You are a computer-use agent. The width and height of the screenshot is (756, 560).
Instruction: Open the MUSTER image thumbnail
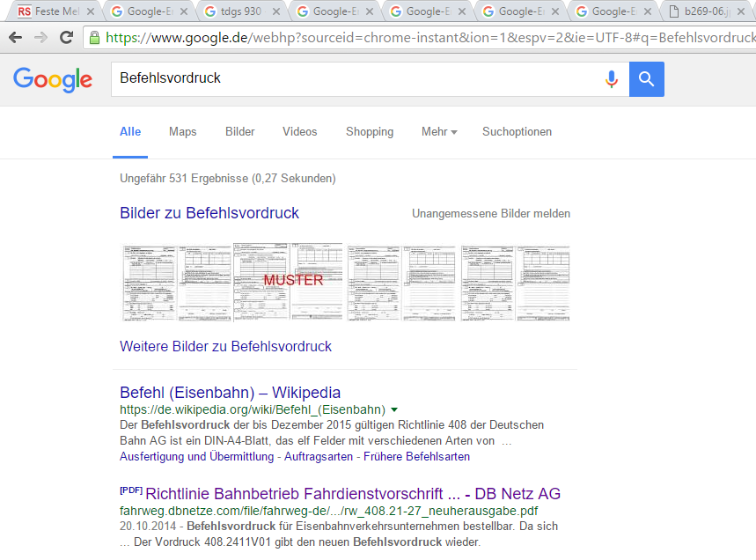pos(289,282)
